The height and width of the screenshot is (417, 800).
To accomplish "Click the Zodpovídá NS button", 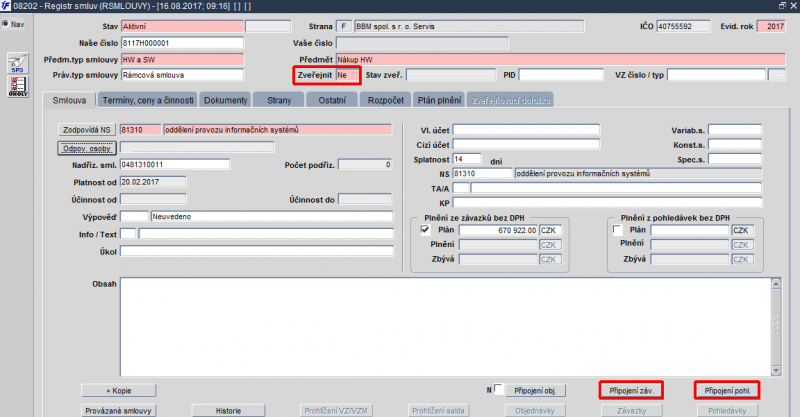I will tap(87, 130).
